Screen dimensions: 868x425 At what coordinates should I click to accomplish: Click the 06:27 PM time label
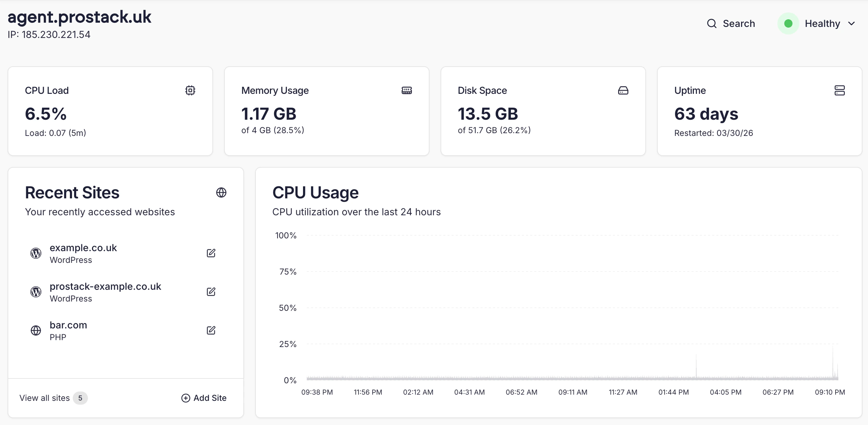pos(778,392)
